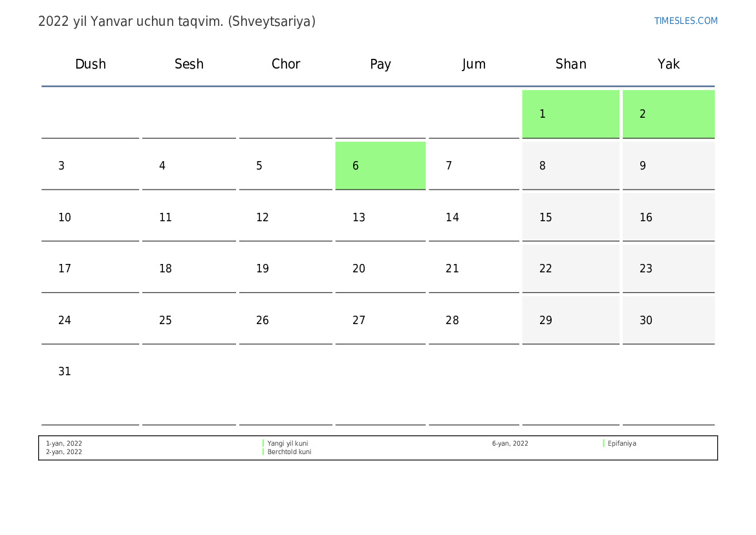Click the Shan column header
Image resolution: width=756 pixels, height=535 pixels.
click(570, 64)
